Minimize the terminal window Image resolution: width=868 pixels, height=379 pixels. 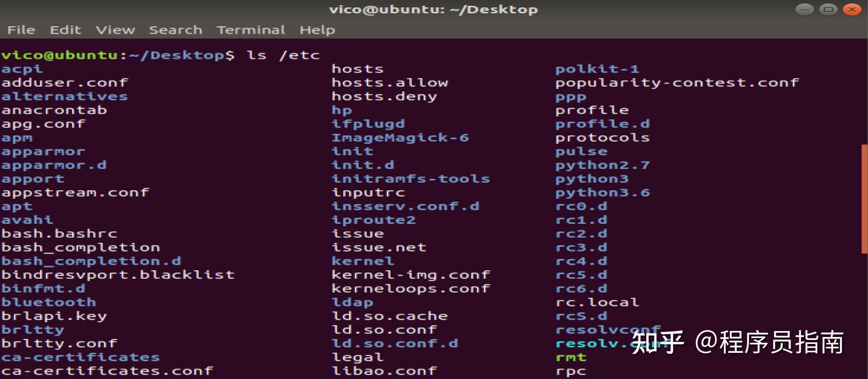click(x=804, y=9)
